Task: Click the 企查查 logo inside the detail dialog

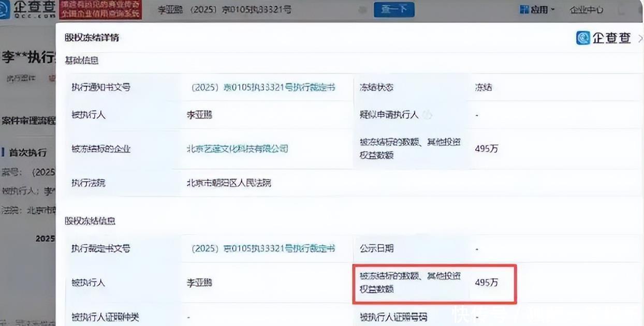Action: 604,38
